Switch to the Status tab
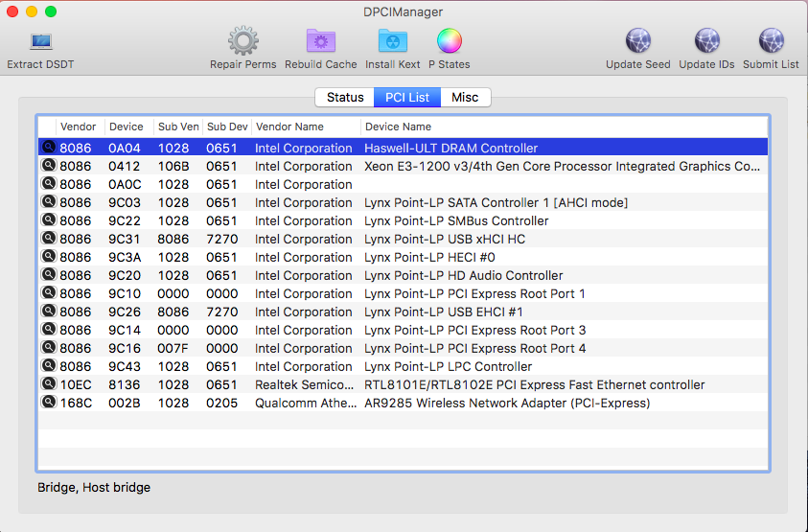 (345, 98)
